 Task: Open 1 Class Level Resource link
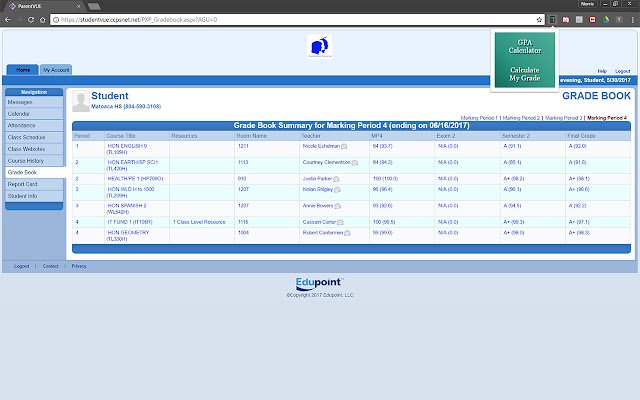click(x=199, y=222)
